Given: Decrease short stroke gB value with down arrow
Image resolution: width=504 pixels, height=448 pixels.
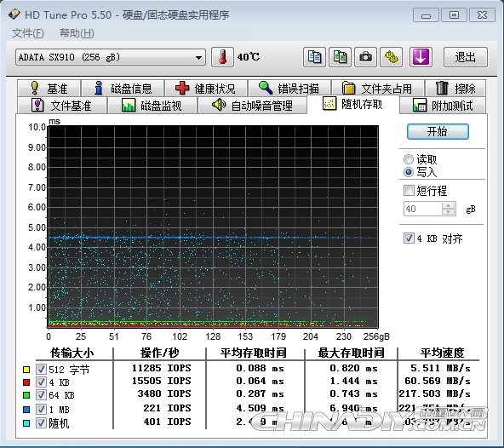Looking at the screenshot, I should click(x=448, y=212).
